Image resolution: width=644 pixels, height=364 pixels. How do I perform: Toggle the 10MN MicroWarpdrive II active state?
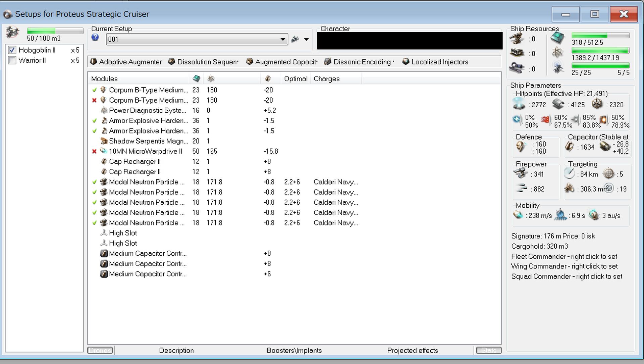point(94,152)
